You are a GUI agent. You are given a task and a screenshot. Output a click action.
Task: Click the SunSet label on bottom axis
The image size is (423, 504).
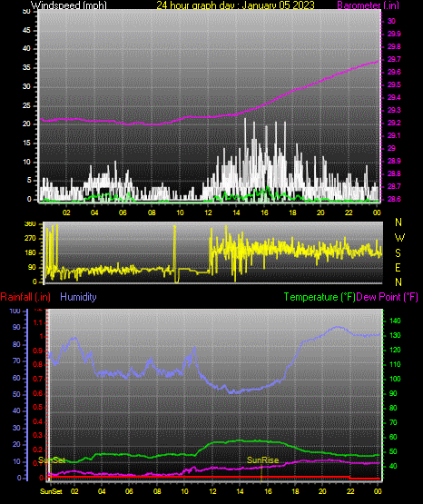[x=51, y=491]
